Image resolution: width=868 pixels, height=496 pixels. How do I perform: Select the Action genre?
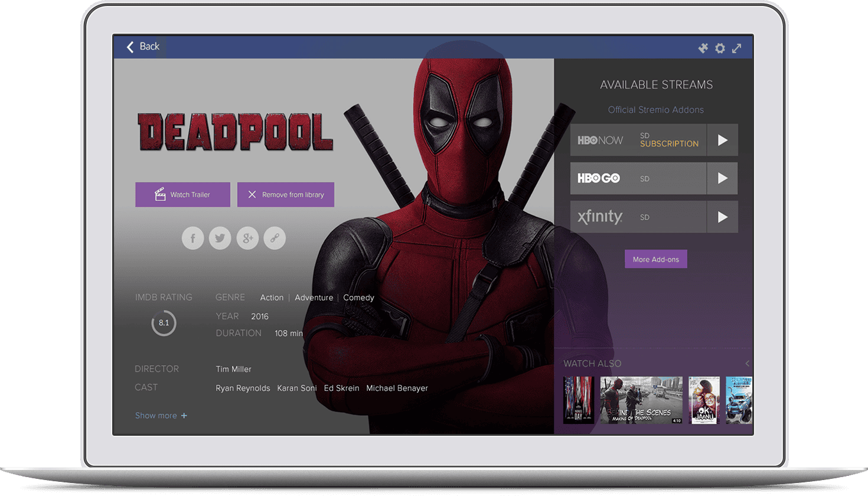272,298
